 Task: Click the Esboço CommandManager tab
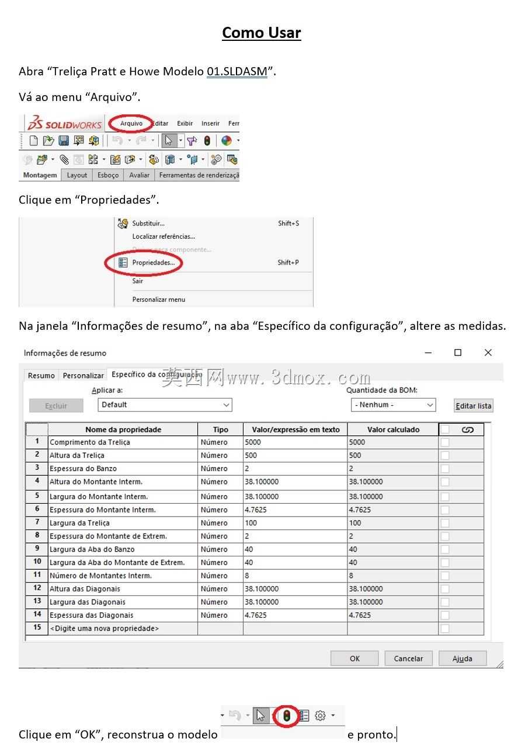coord(108,175)
